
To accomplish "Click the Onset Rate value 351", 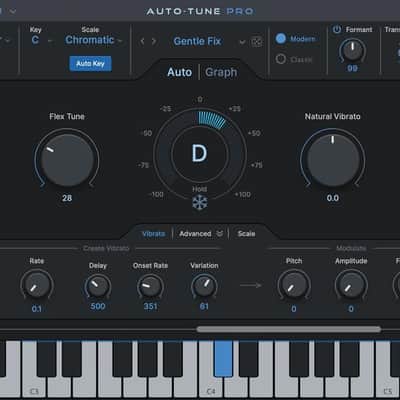I will pyautogui.click(x=150, y=306).
